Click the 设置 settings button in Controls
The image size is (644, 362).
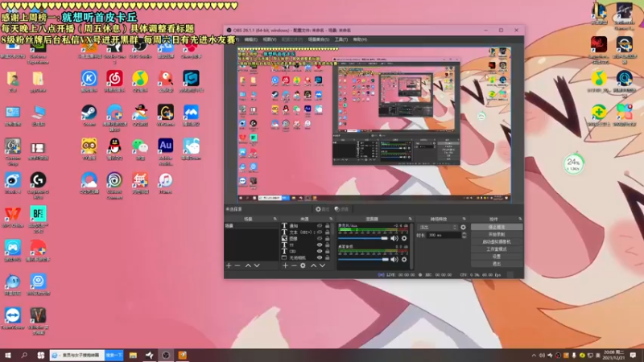coord(497,257)
